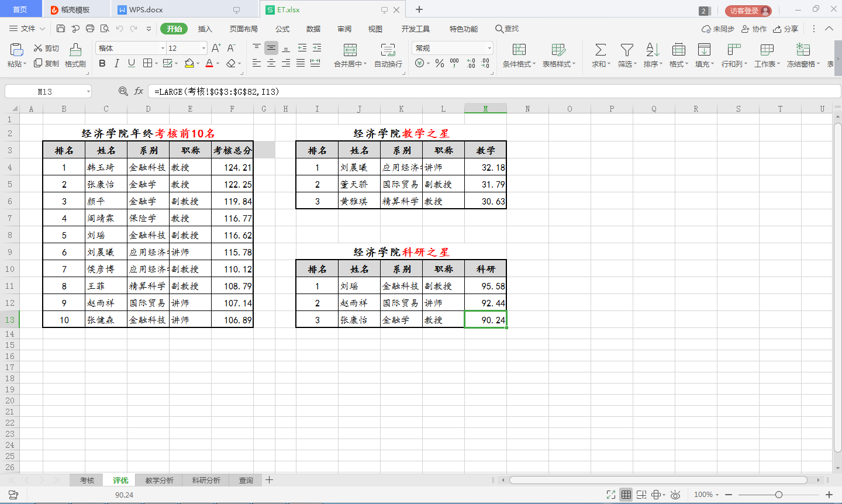Viewport: 842px width, 504px height.
Task: Expand the zoom percentage 100% dropdown
Action: coord(717,495)
